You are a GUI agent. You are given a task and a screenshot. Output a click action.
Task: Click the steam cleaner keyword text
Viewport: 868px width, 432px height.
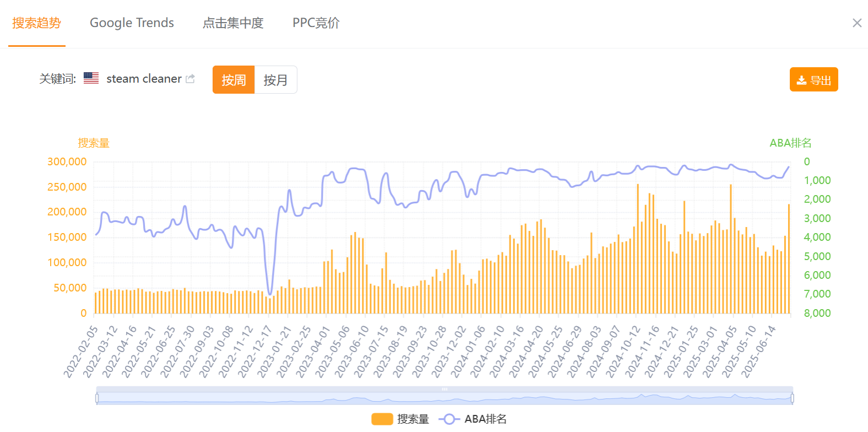coord(144,79)
